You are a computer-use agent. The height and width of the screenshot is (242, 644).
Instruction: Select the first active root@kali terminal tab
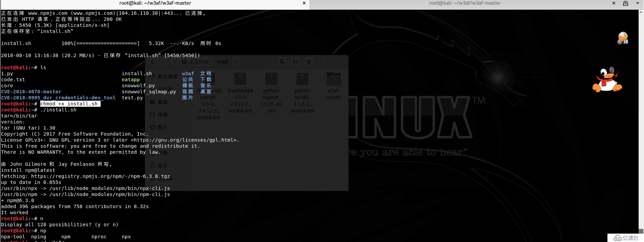pyautogui.click(x=155, y=3)
